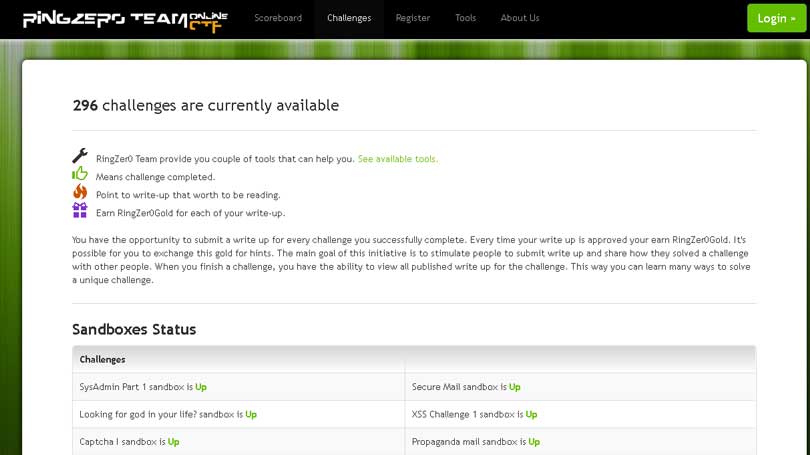
Task: Click the "Sandboxes Status" heading
Action: 134,330
